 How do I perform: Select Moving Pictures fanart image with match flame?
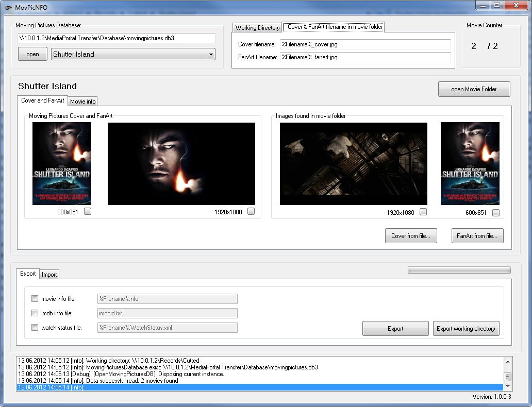tap(181, 164)
